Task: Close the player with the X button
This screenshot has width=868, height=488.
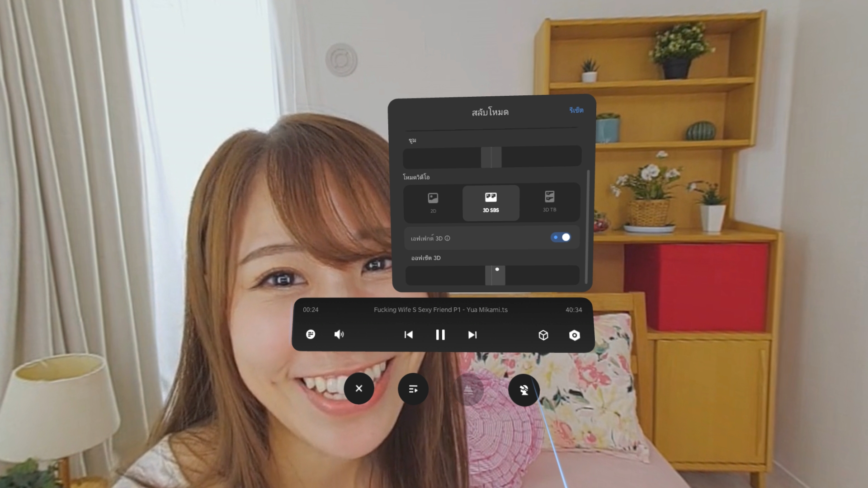Action: click(x=359, y=389)
